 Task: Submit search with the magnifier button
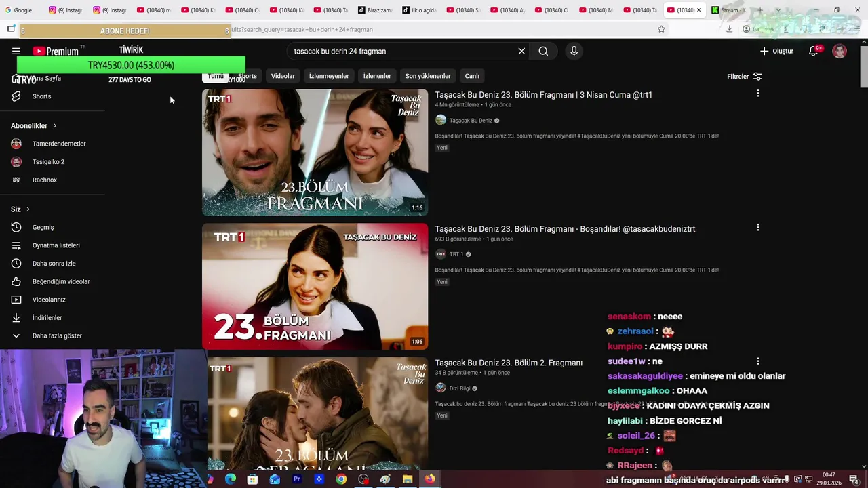tap(543, 51)
